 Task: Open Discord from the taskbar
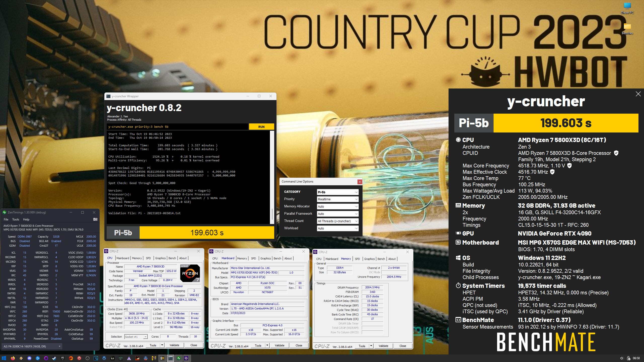click(x=29, y=358)
